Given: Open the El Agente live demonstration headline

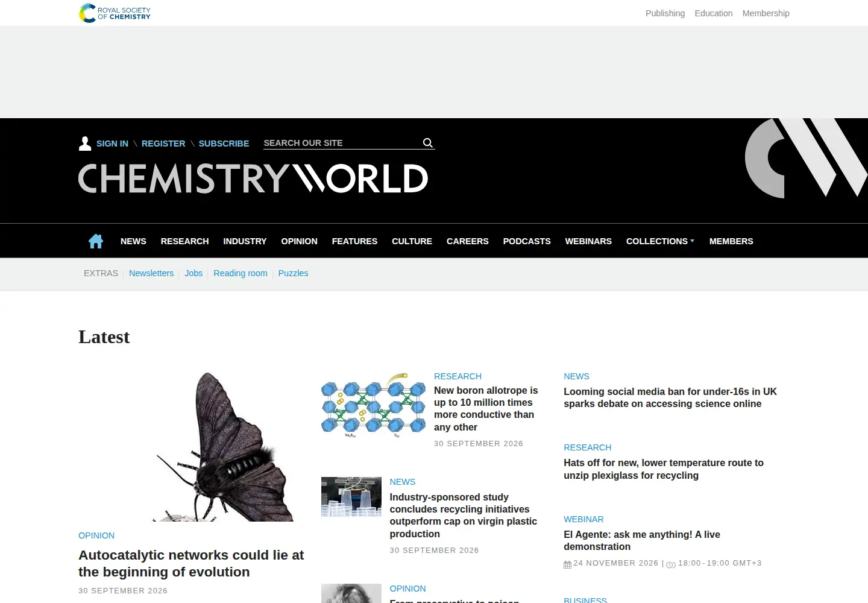Looking at the screenshot, I should [642, 540].
